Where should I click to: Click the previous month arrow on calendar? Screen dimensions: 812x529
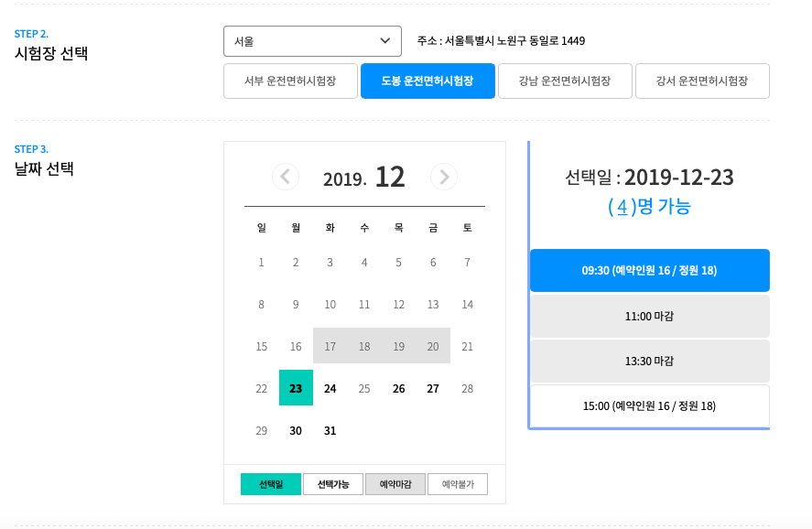[x=285, y=177]
